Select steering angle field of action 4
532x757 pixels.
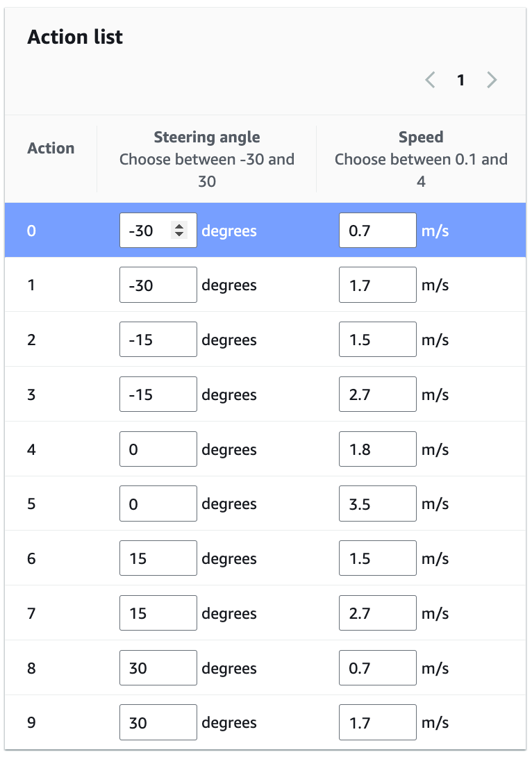(158, 450)
